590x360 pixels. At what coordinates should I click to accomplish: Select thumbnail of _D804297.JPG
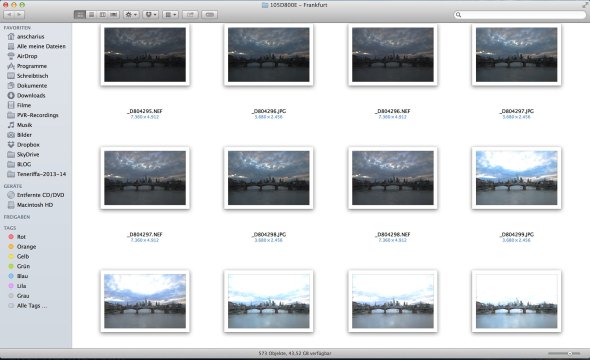516,55
